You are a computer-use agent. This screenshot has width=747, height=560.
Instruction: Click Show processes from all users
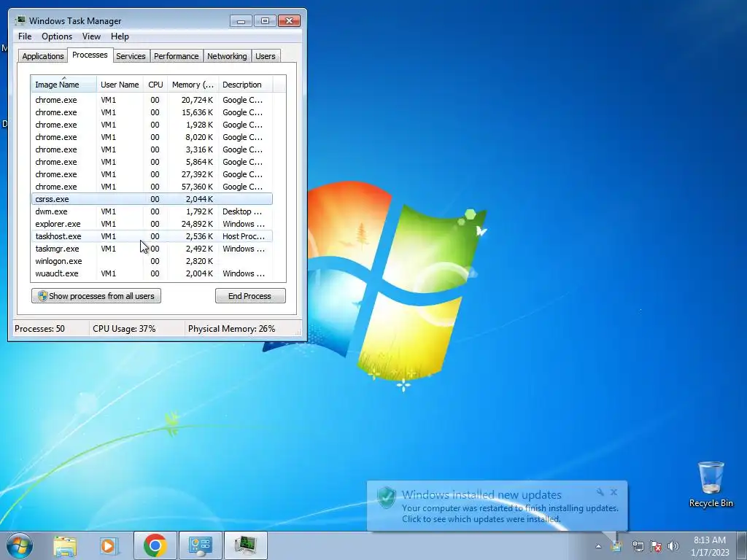tap(96, 296)
